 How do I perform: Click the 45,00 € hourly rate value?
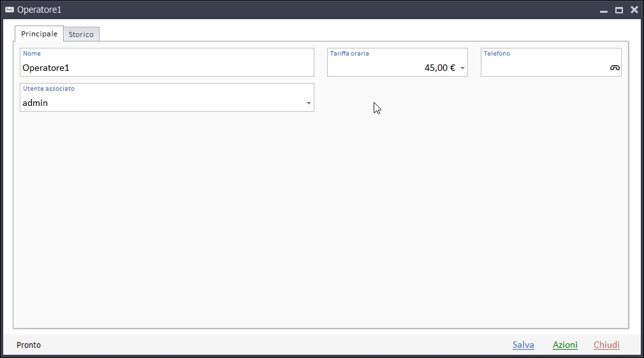click(439, 68)
